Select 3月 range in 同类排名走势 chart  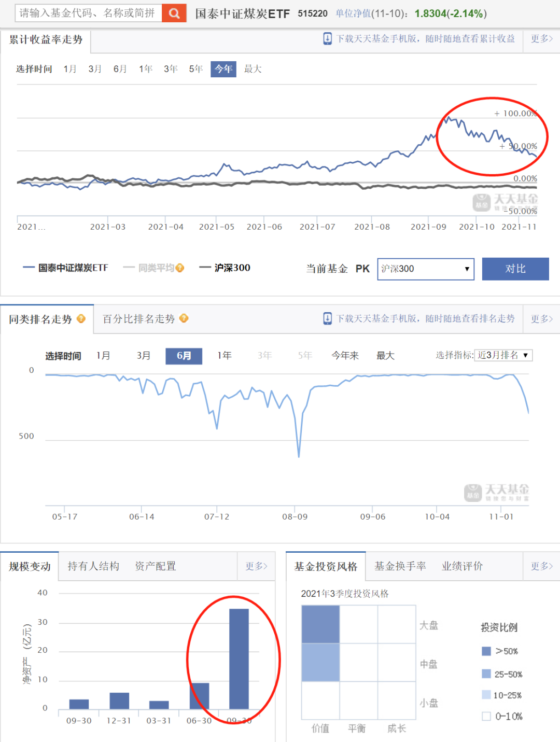tap(144, 356)
